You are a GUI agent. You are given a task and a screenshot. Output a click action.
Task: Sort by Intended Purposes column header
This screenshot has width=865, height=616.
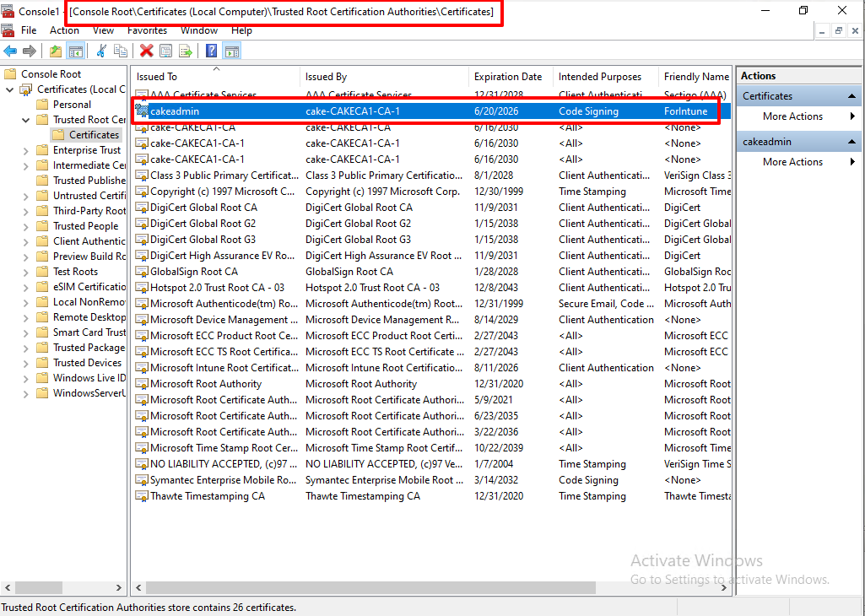[x=606, y=77]
